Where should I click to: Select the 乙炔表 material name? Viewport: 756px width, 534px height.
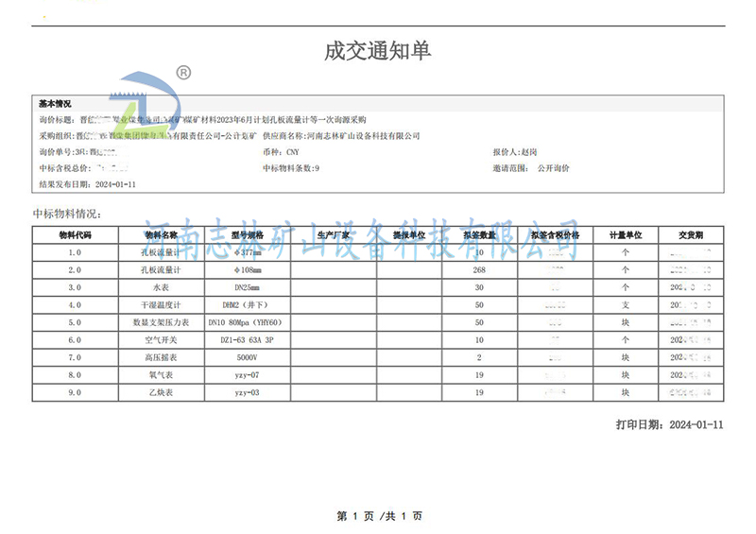(161, 392)
